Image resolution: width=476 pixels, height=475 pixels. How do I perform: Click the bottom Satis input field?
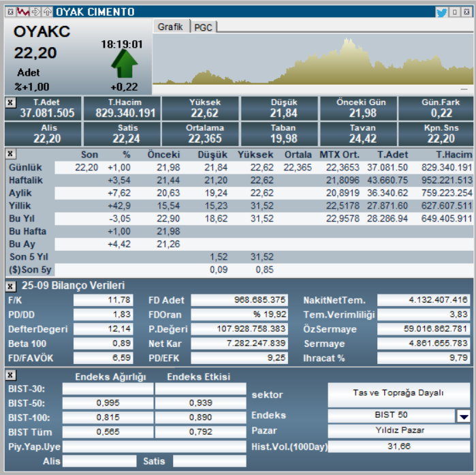coord(210,461)
